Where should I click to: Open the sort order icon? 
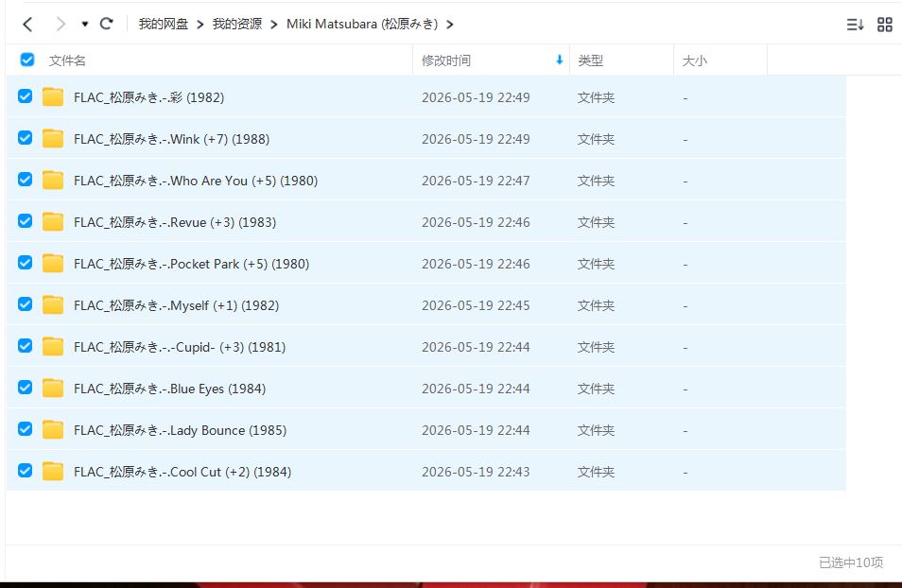coord(855,25)
